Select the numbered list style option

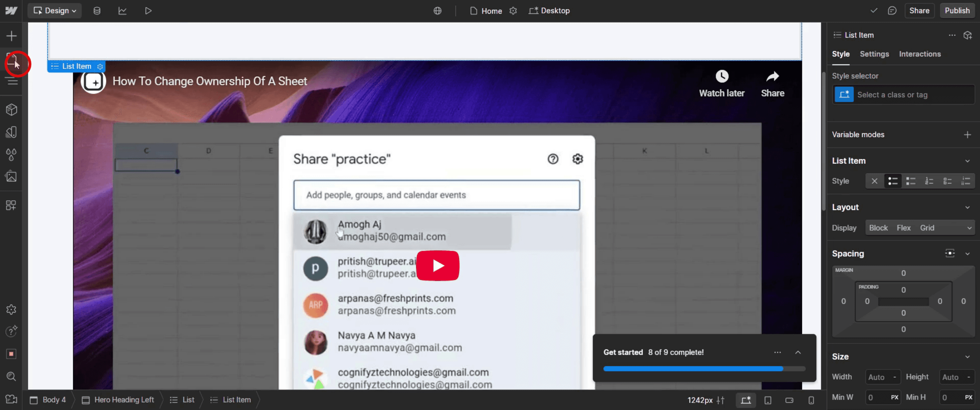[929, 181]
